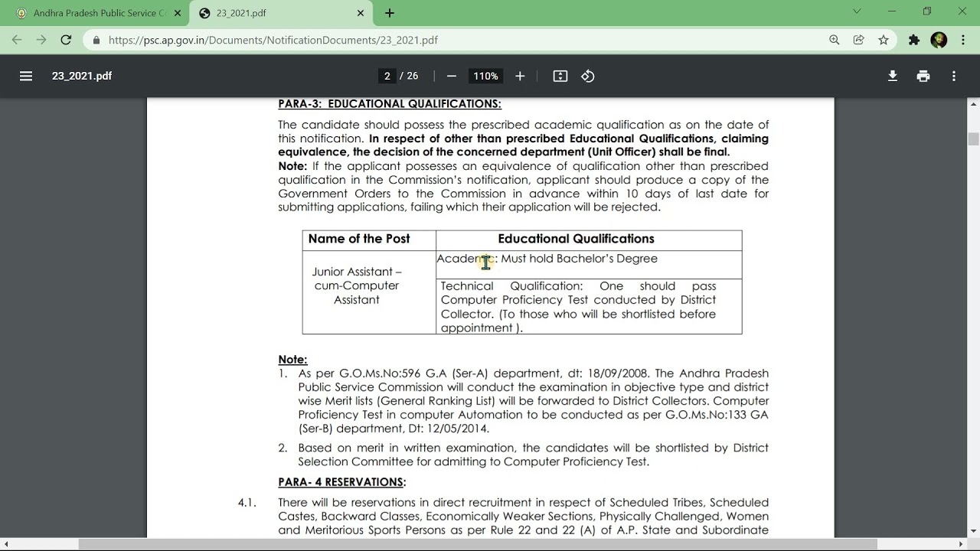Open the PDF sidebar menu hamburger icon
This screenshot has width=980, height=551.
click(x=26, y=76)
